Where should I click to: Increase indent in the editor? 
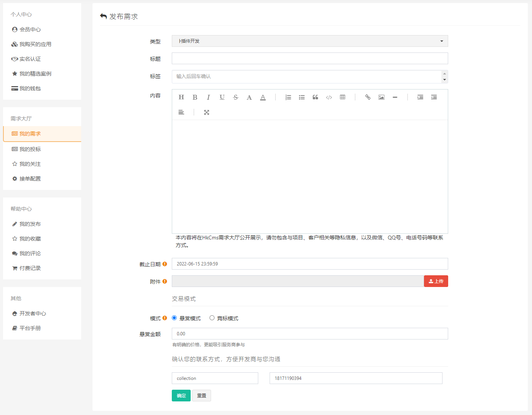click(x=420, y=97)
